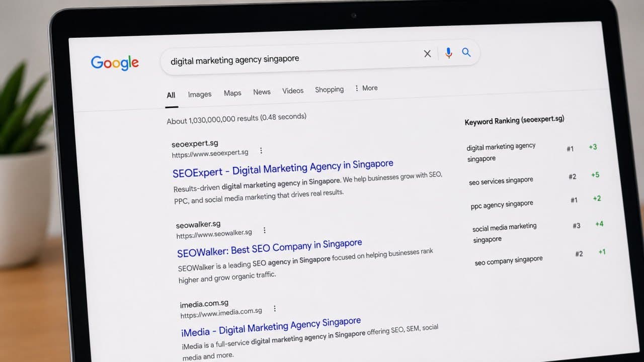Image resolution: width=644 pixels, height=362 pixels.
Task: Click the https://www.seoexpert.sg URL
Action: point(210,153)
